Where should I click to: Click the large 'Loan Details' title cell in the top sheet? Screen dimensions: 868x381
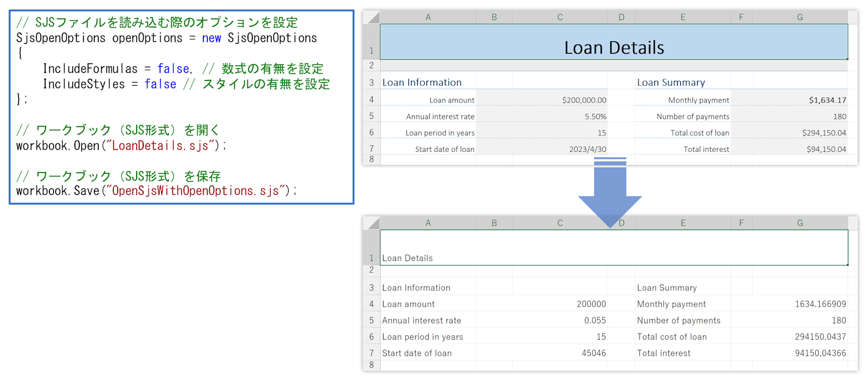(614, 42)
